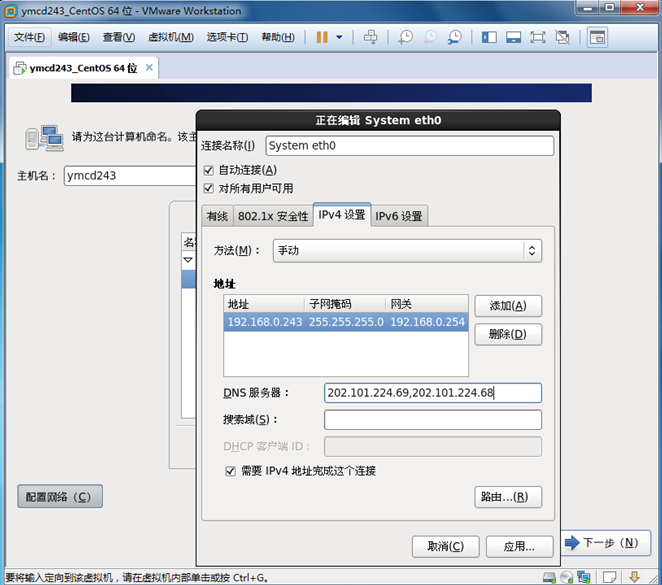Open the 文件(F) menu
This screenshot has height=585, width=662.
[x=30, y=37]
